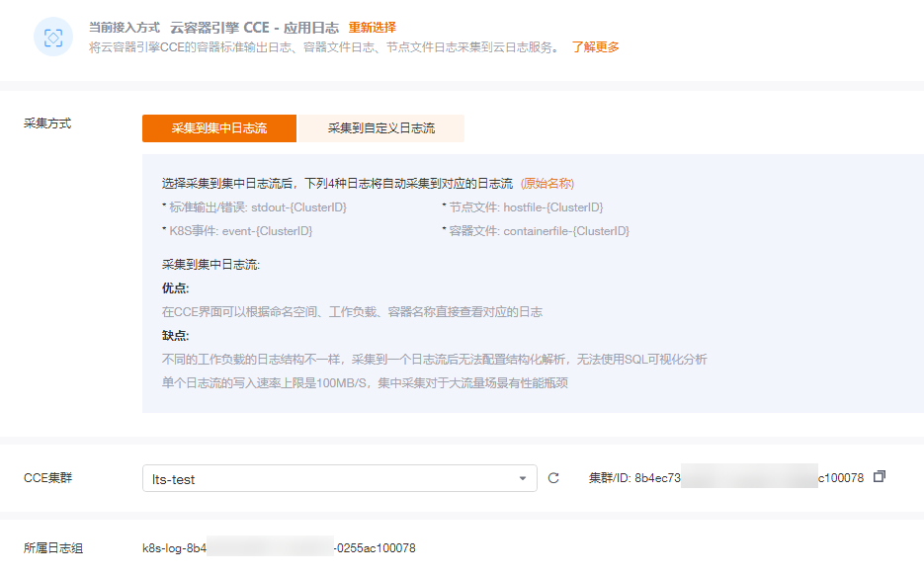This screenshot has height=576, width=924.
Task: Click the 重新选择 link
Action: click(373, 28)
